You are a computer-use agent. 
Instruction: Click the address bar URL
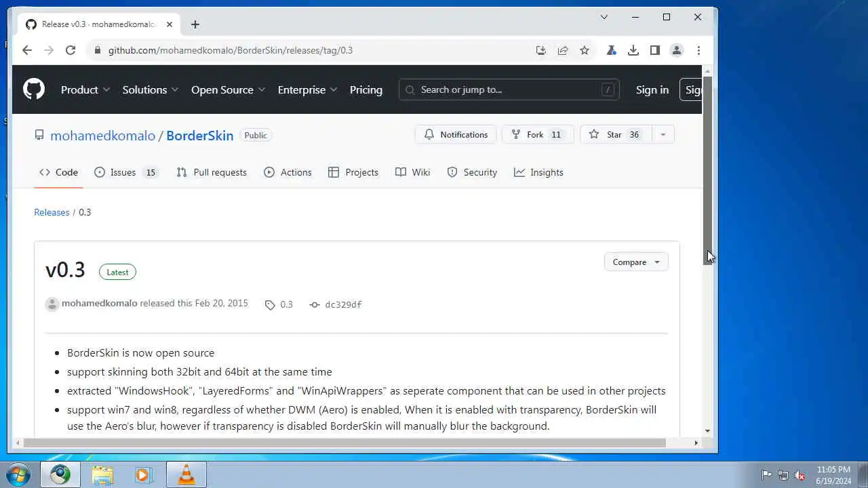point(231,50)
